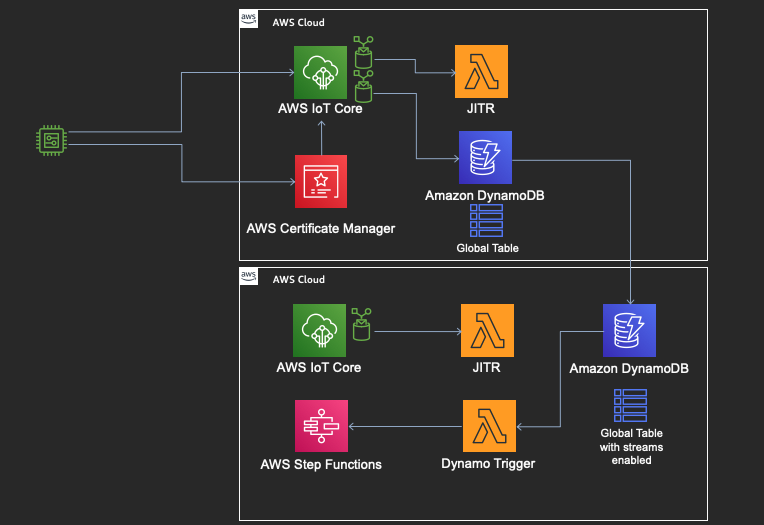Click the aws logo of upper AWS Cloud box

pos(248,19)
